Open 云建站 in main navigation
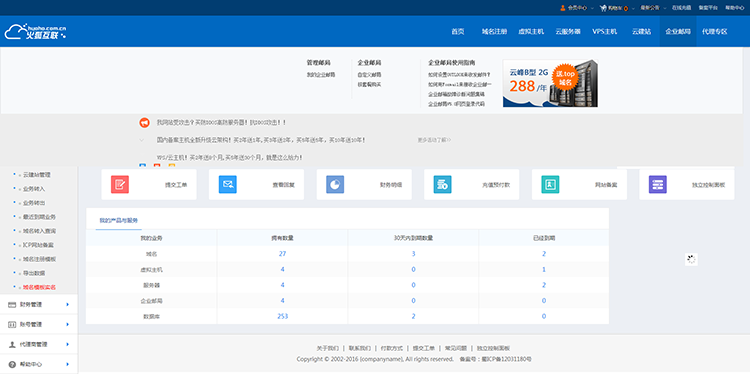750x374 pixels. pyautogui.click(x=641, y=32)
